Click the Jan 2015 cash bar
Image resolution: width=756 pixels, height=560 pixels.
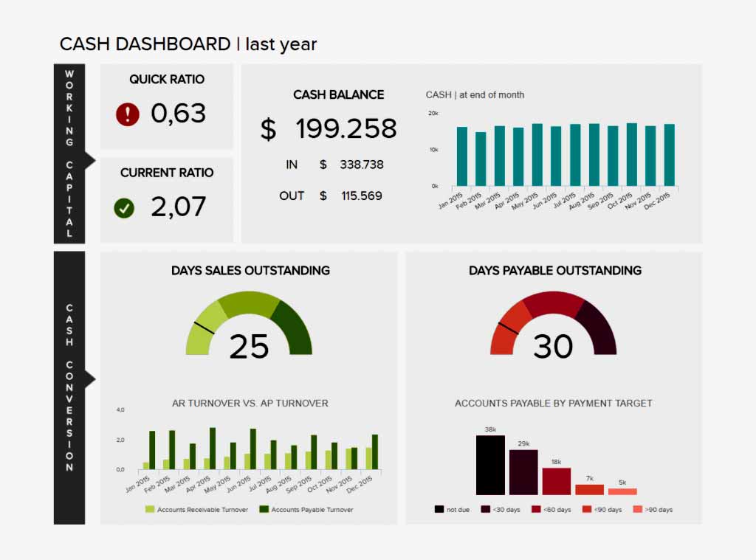point(462,156)
